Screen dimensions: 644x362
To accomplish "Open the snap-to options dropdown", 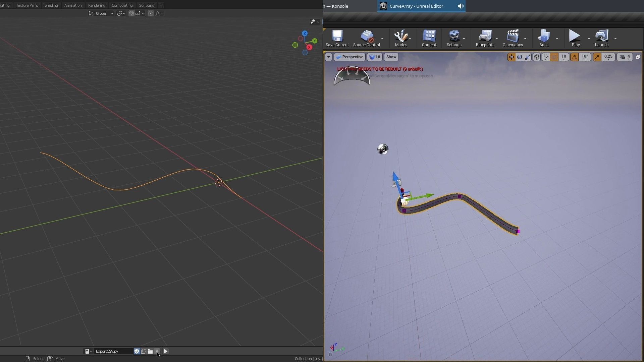I will coord(143,13).
